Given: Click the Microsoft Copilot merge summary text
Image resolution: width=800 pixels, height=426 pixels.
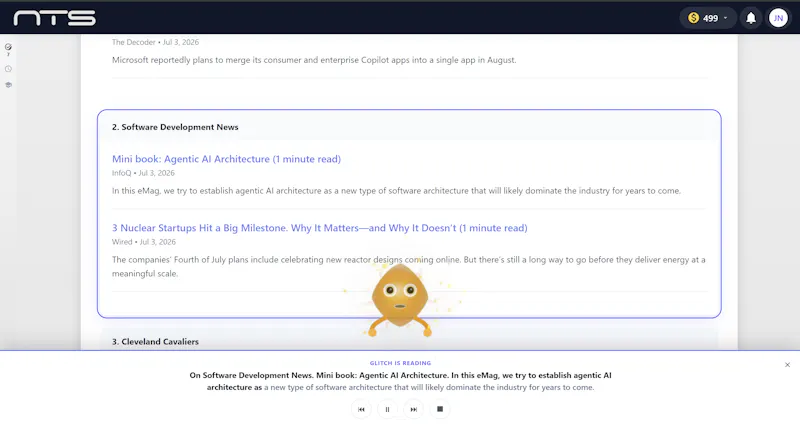Looking at the screenshot, I should (x=314, y=60).
